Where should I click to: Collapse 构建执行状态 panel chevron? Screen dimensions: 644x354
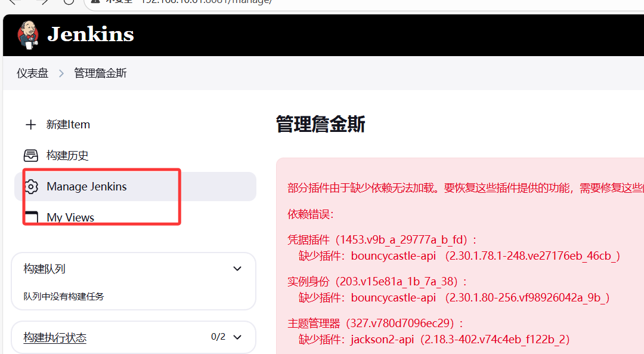237,337
